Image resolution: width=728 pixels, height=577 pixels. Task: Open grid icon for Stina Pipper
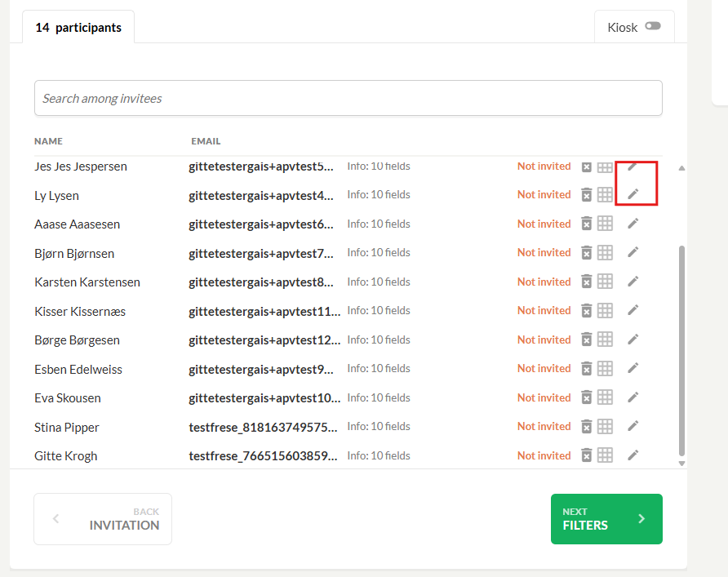pyautogui.click(x=605, y=427)
